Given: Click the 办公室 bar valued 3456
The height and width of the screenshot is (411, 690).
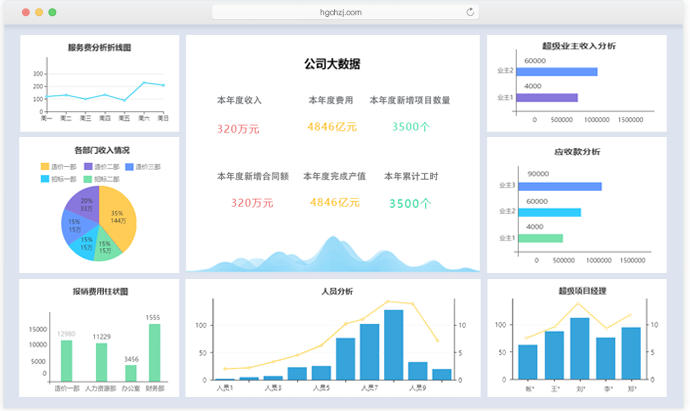Looking at the screenshot, I should click(x=131, y=373).
